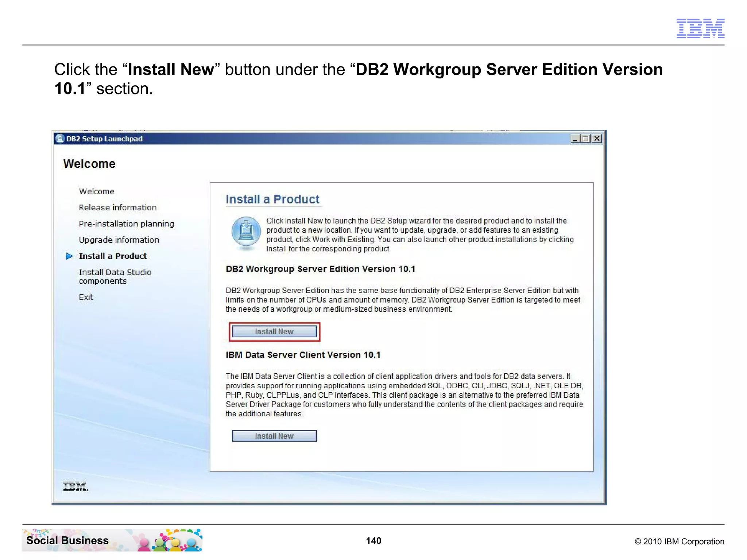This screenshot has height=560, width=747.
Task: Open the Welcome navigation item
Action: (97, 191)
